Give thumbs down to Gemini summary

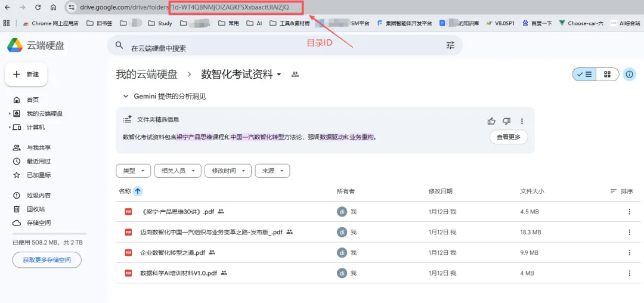(x=506, y=121)
